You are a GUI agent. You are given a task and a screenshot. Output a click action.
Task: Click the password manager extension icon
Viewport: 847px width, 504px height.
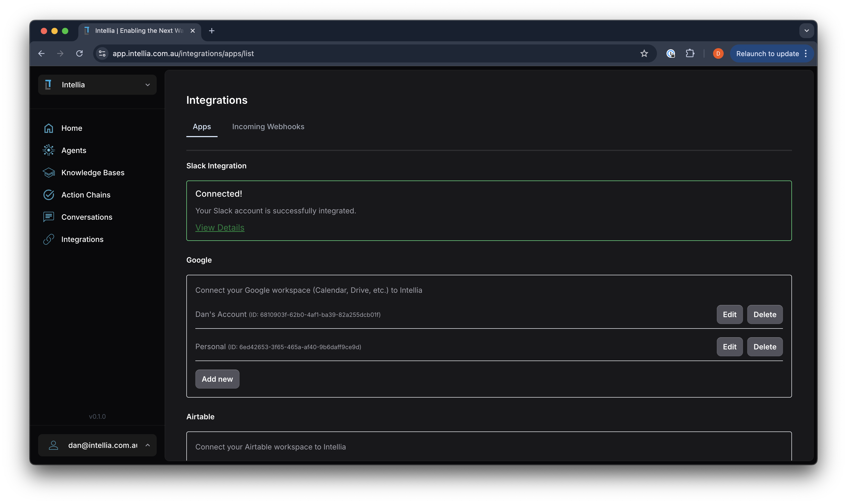pyautogui.click(x=670, y=53)
